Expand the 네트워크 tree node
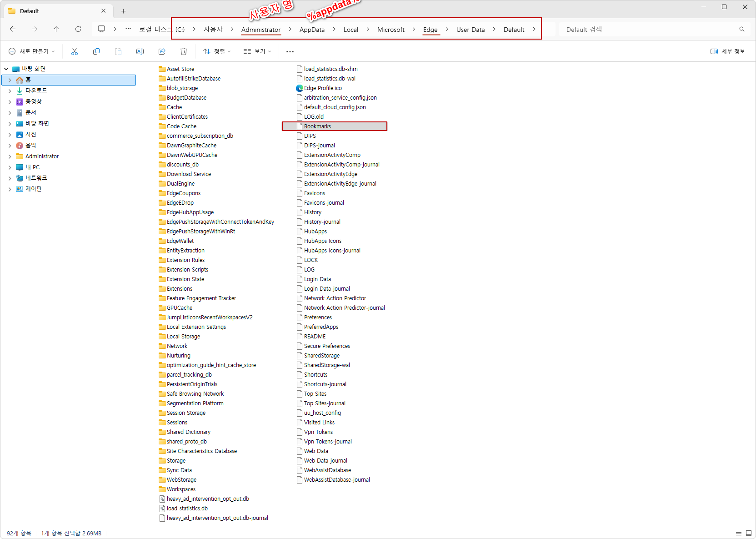 tap(10, 178)
